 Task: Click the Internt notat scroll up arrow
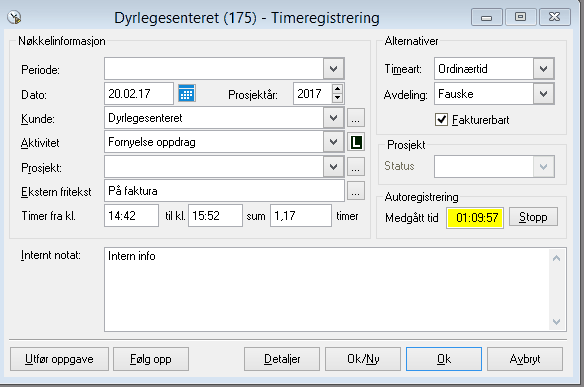556,258
